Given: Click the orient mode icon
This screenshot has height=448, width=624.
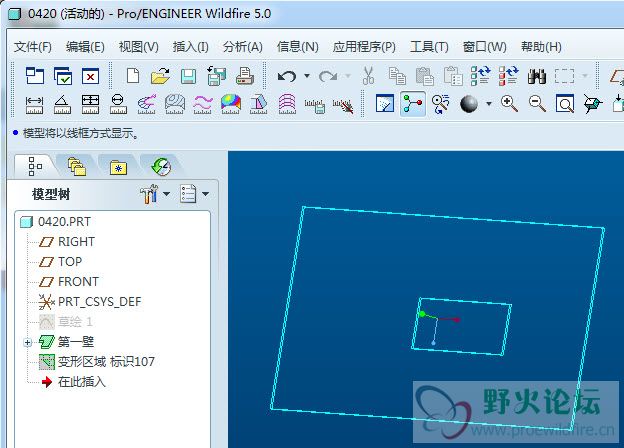Looking at the screenshot, I should point(441,104).
